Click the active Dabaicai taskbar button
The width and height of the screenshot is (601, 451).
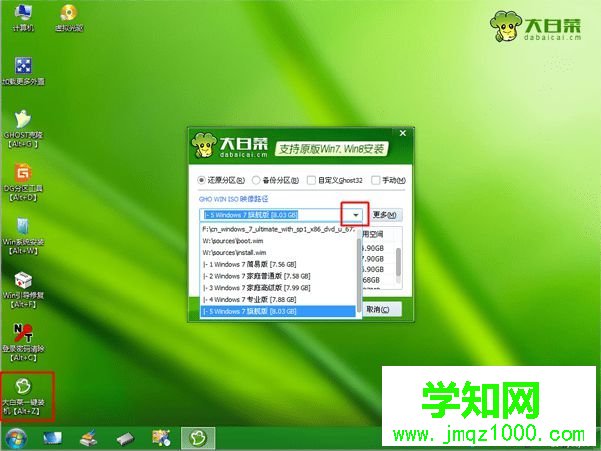coord(198,438)
